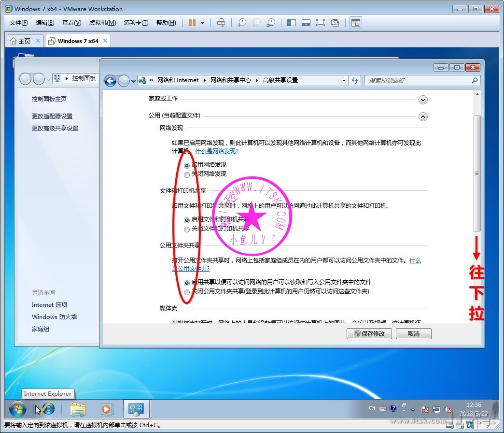Enter full screen mode via toolbar icon
This screenshot has height=433, width=504.
click(x=321, y=23)
